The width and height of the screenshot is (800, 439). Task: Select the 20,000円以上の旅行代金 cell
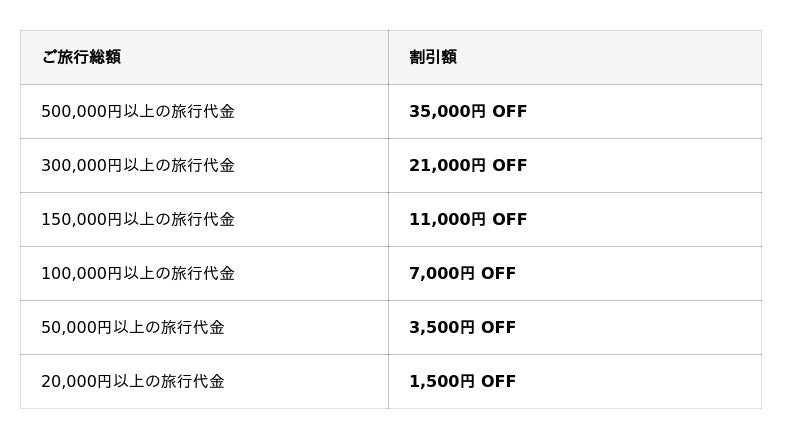pyautogui.click(x=133, y=382)
